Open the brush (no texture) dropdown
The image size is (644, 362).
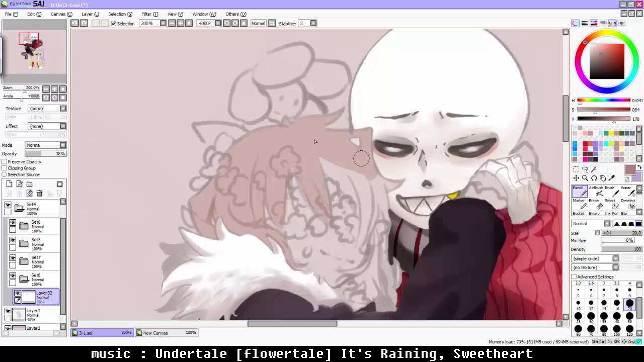point(615,267)
